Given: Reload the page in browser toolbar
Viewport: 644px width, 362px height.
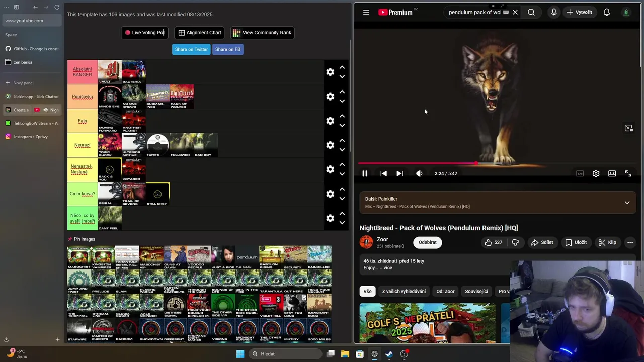Looking at the screenshot, I should point(57,7).
